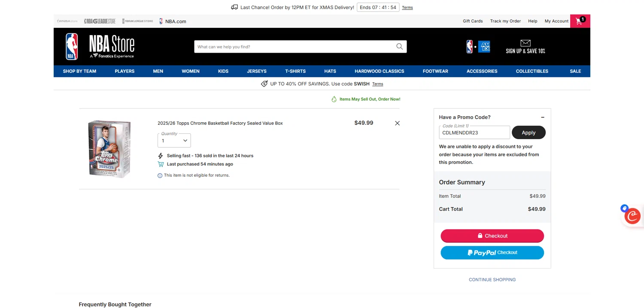Open the Gift Cards link
The image size is (644, 308).
tap(473, 21)
